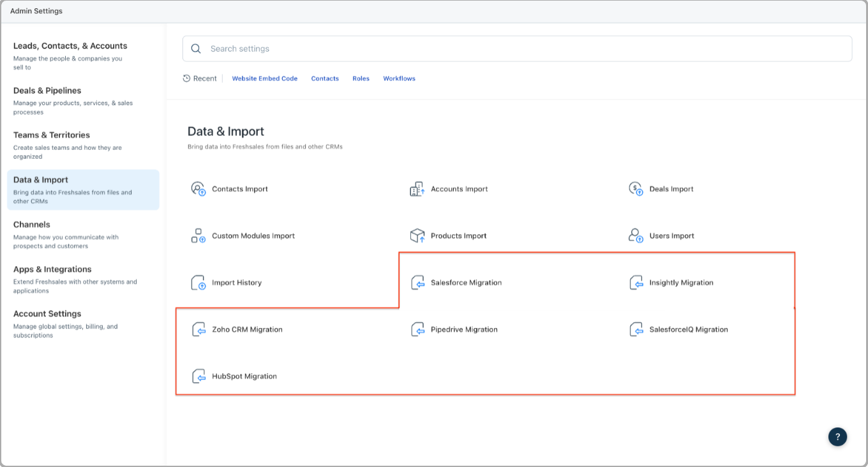Open recent Roles link

pyautogui.click(x=361, y=78)
